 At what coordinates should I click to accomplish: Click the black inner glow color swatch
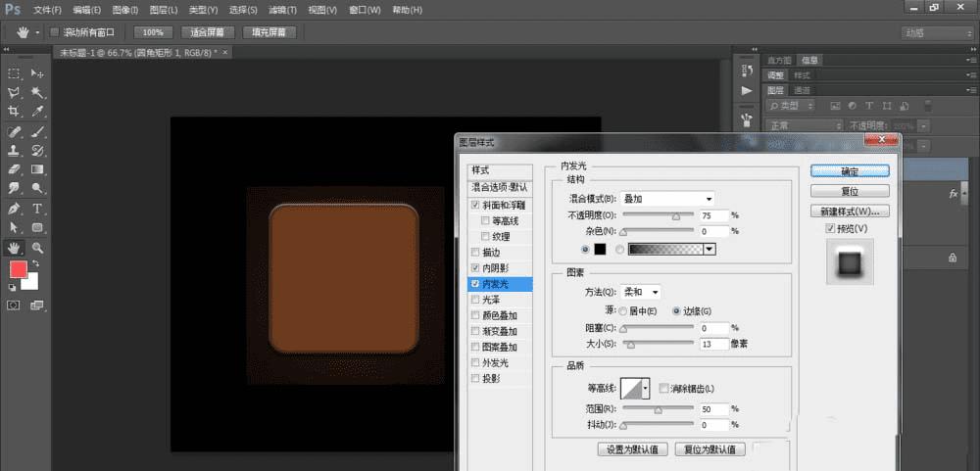tap(600, 249)
